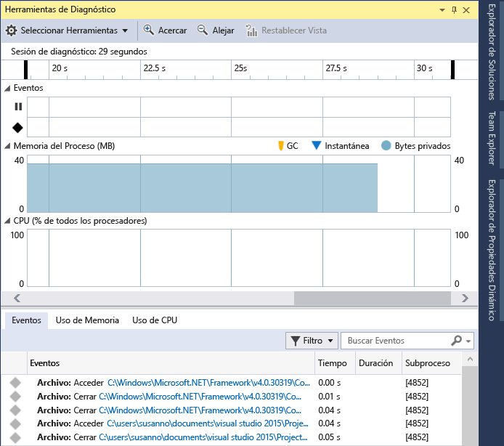Screen dimensions: 504x446
Task: Open the Team Explorer side tab
Action: pos(492,138)
